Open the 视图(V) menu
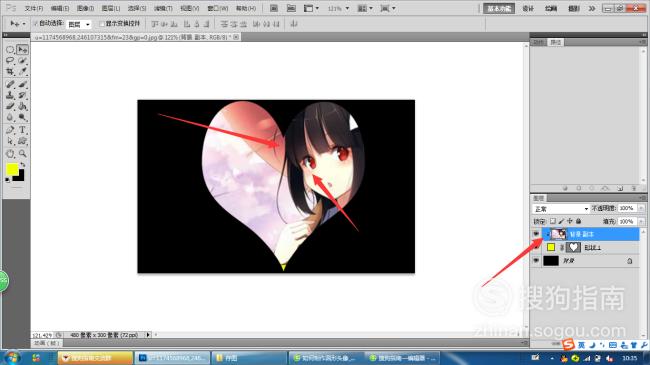 [x=190, y=8]
